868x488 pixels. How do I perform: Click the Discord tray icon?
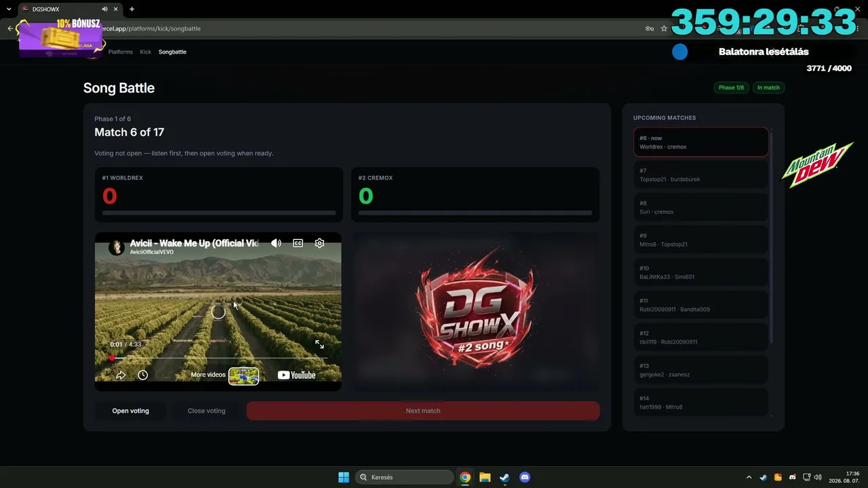coord(793,477)
